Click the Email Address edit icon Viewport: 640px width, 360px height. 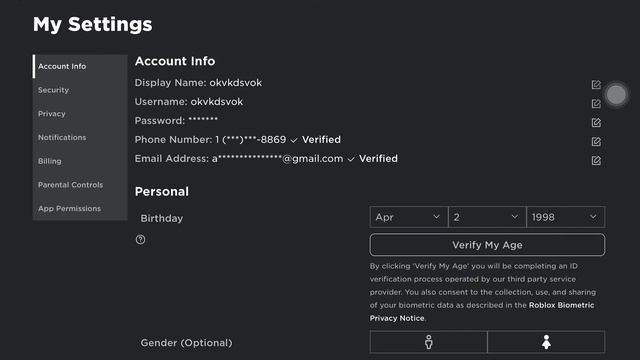point(596,160)
